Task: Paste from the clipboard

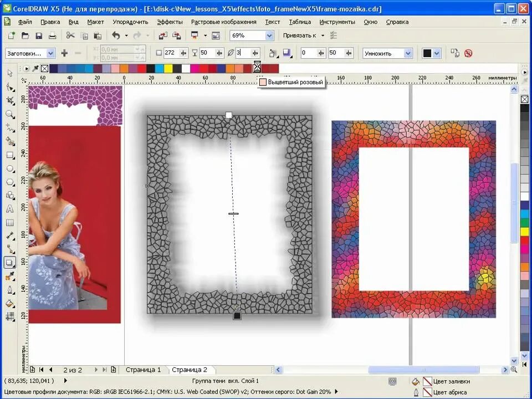Action: point(98,35)
